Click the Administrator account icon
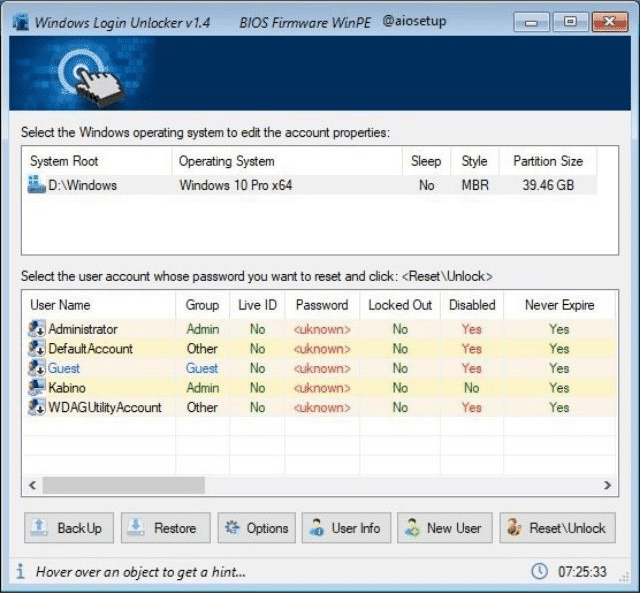 [x=37, y=329]
